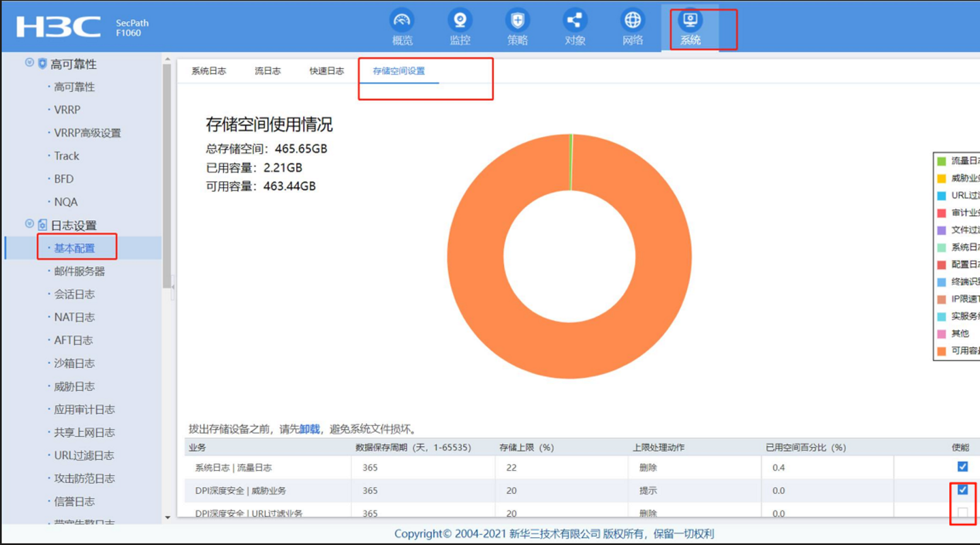
Task: Click the sidebar collapse handle
Action: tap(172, 287)
